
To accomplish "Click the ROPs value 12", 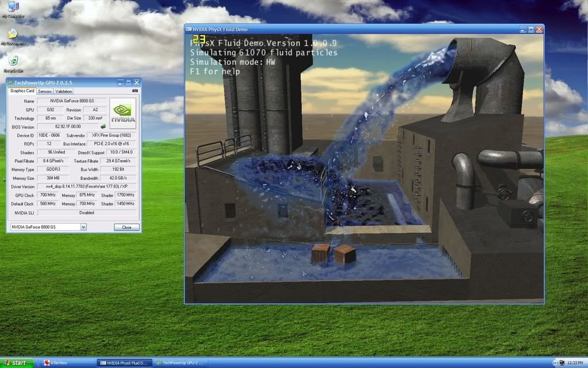I will click(49, 143).
